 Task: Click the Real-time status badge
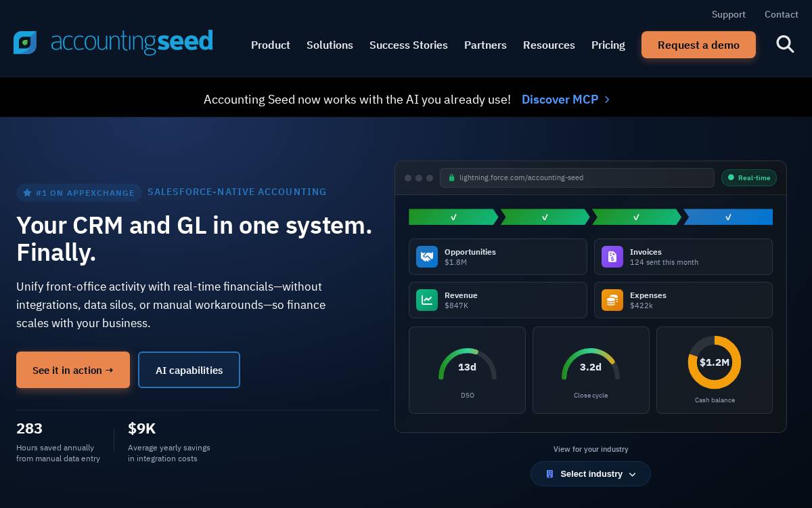(x=749, y=177)
